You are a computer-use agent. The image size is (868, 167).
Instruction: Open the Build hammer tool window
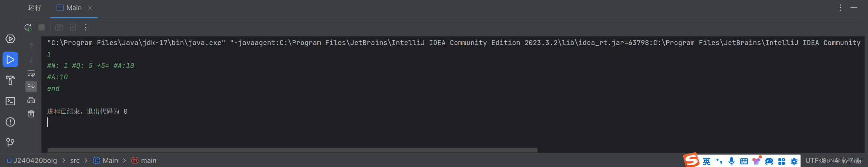point(10,80)
